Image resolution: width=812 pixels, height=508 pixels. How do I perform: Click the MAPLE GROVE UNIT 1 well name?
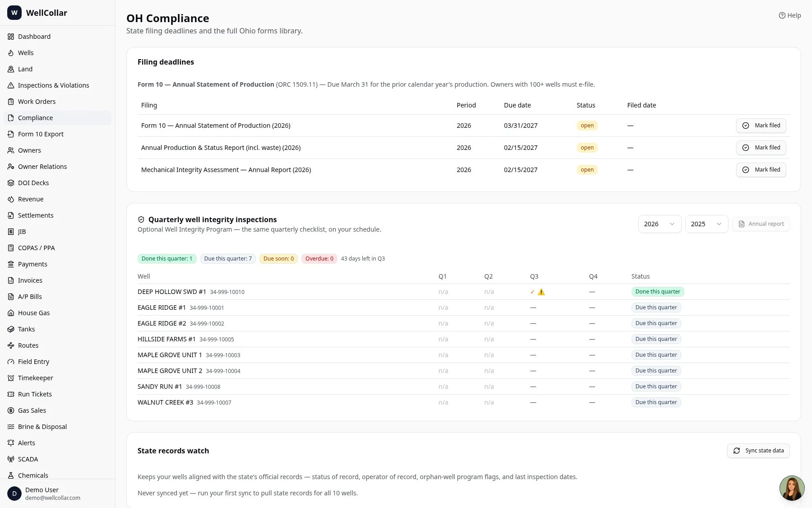pyautogui.click(x=170, y=355)
